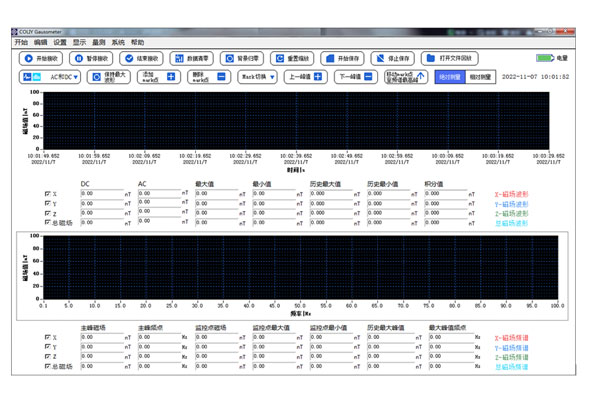Open the 帮助 help menu
Image resolution: width=600 pixels, height=400 pixels.
tap(137, 43)
